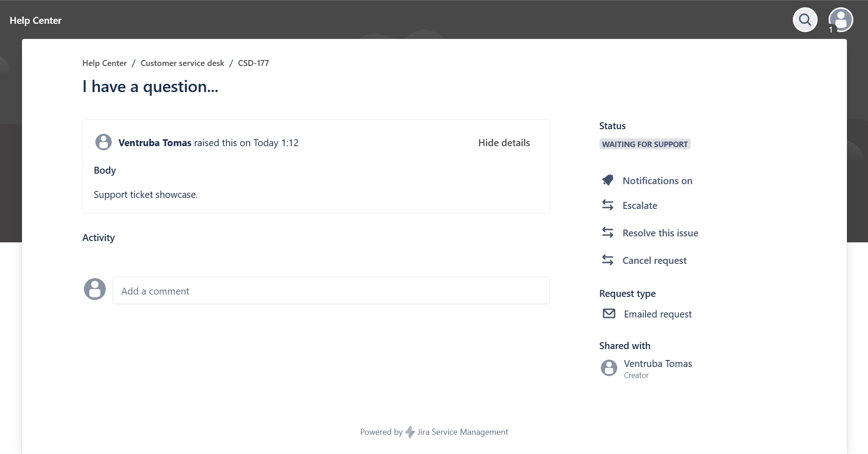Image resolution: width=868 pixels, height=454 pixels.
Task: Click the Help Center header title
Action: click(35, 21)
